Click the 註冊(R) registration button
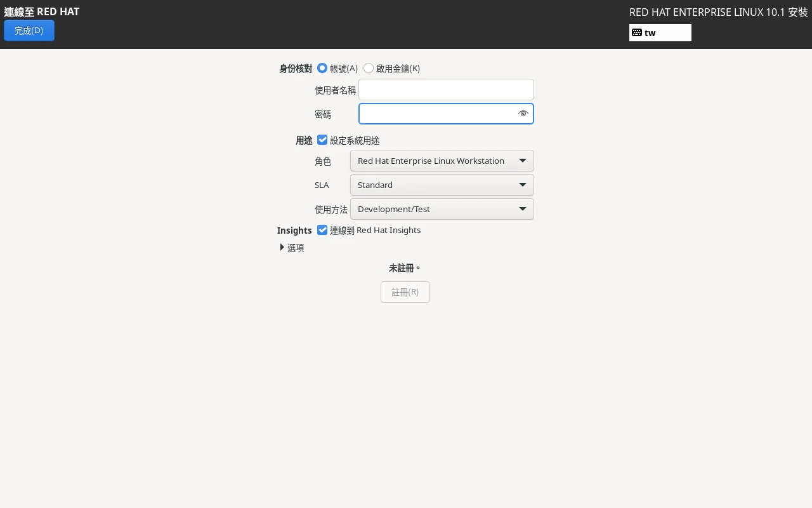Viewport: 812px width, 508px height. pos(405,292)
